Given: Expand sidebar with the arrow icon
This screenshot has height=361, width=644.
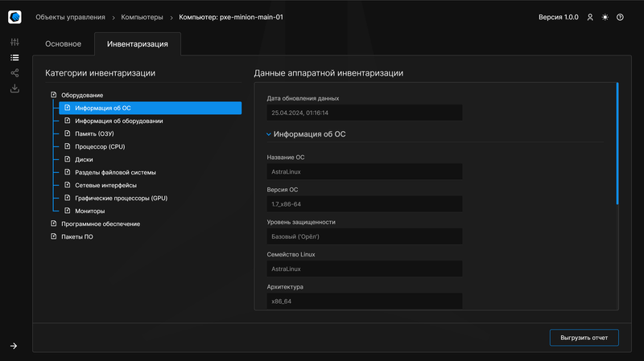Looking at the screenshot, I should click(14, 346).
